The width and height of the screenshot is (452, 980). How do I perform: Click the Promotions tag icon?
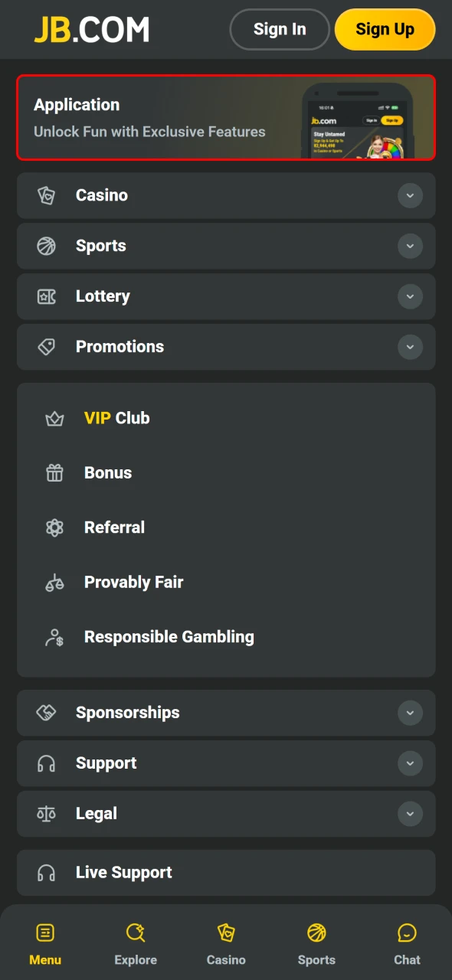click(47, 347)
